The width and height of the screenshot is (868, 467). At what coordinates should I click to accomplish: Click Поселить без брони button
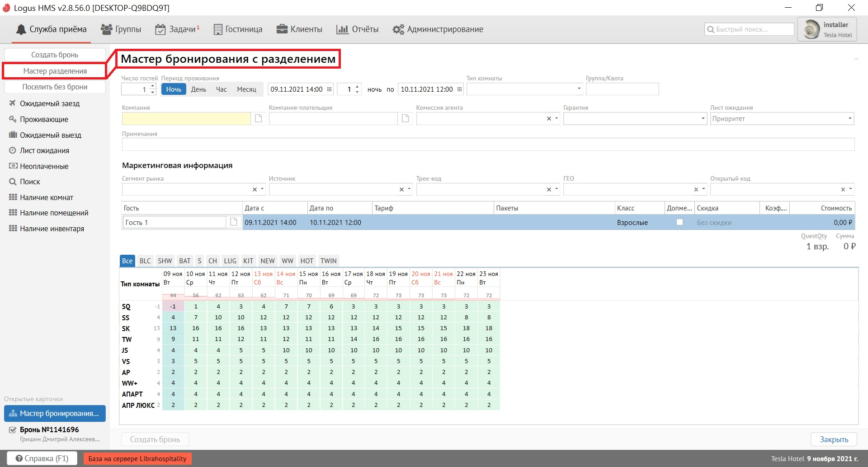coord(55,87)
